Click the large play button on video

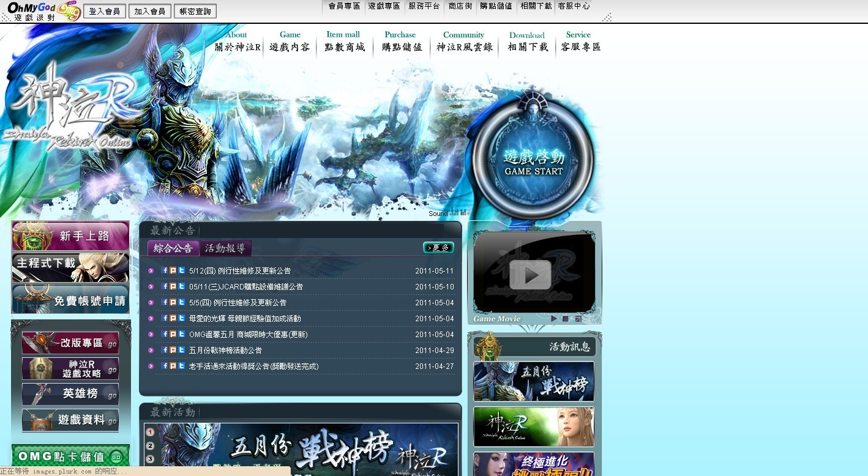click(530, 275)
